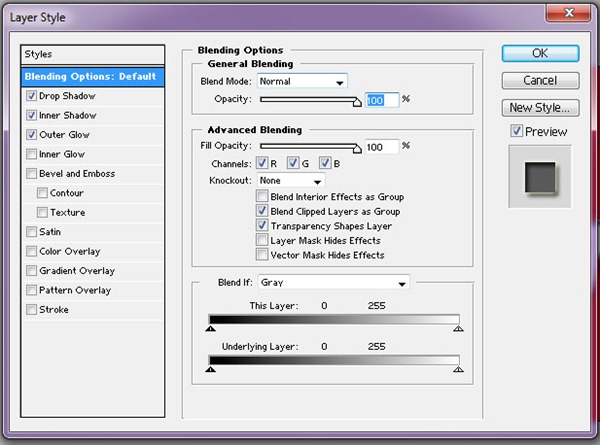The height and width of the screenshot is (445, 600).
Task: Click the Opacity percentage field
Action: (x=382, y=100)
